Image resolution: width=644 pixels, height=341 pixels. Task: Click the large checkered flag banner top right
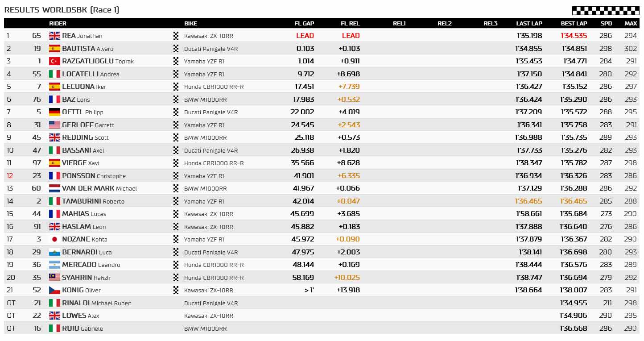tap(606, 11)
